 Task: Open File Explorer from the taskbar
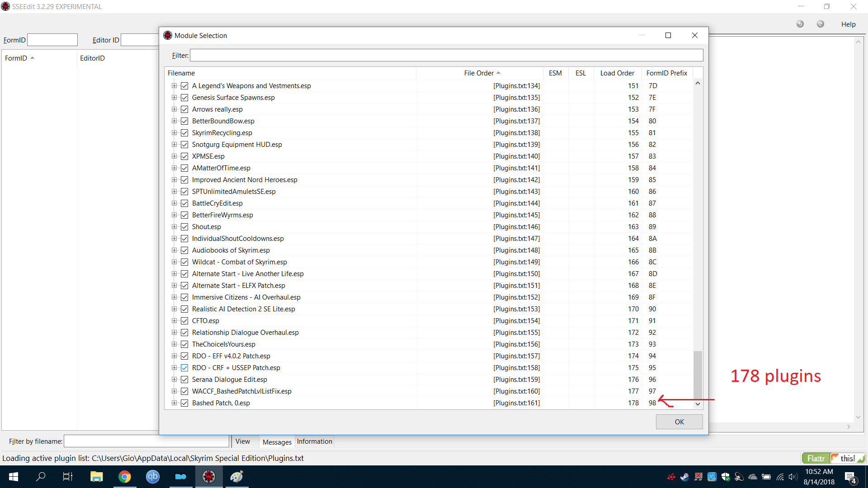pos(96,477)
